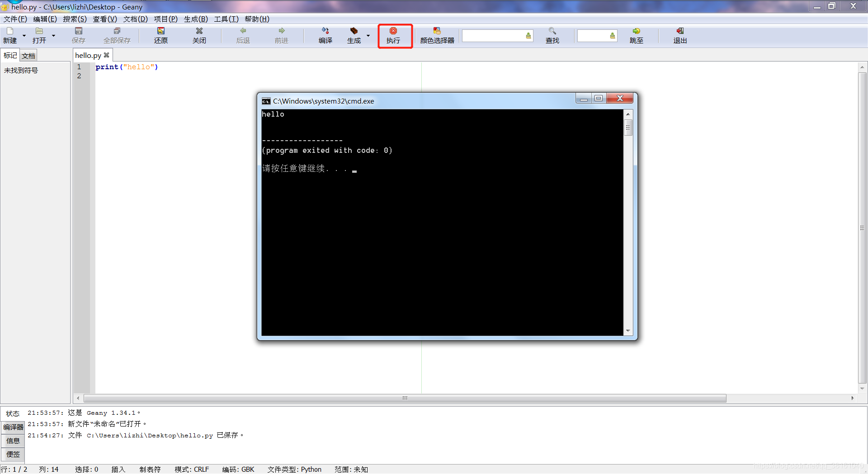Click the print("hello") code line
Image resolution: width=868 pixels, height=474 pixels.
127,67
